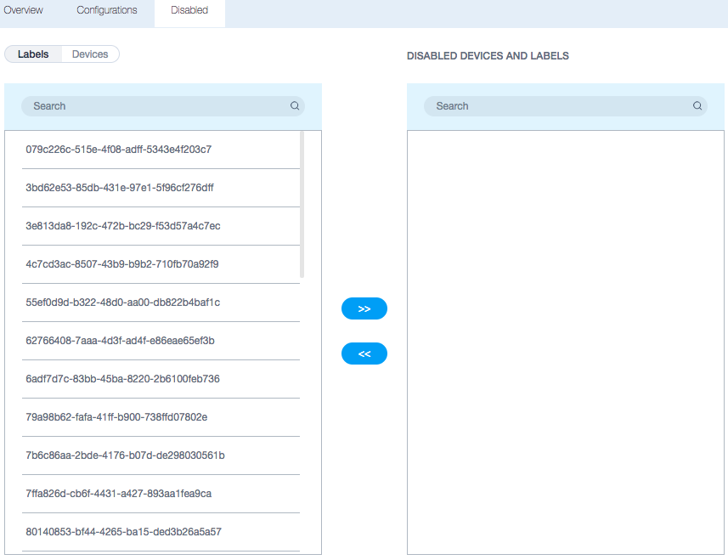Choose label 80140853-bf44-4265-ba15-ded3b26a5a57
Image resolution: width=728 pixels, height=560 pixels.
[x=123, y=532]
